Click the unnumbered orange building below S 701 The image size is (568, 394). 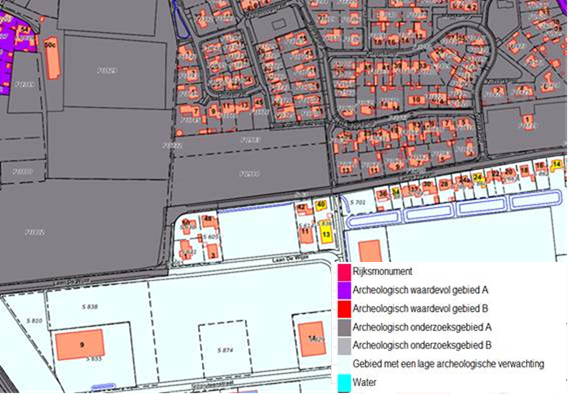click(370, 251)
